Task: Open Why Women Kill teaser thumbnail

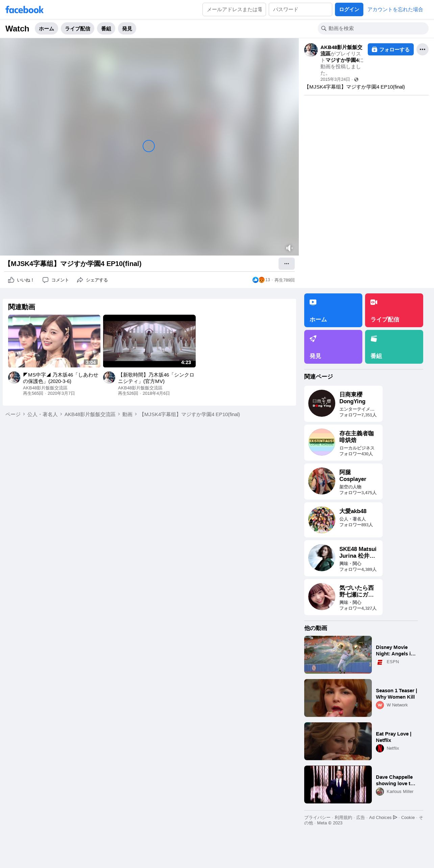Action: tap(338, 698)
